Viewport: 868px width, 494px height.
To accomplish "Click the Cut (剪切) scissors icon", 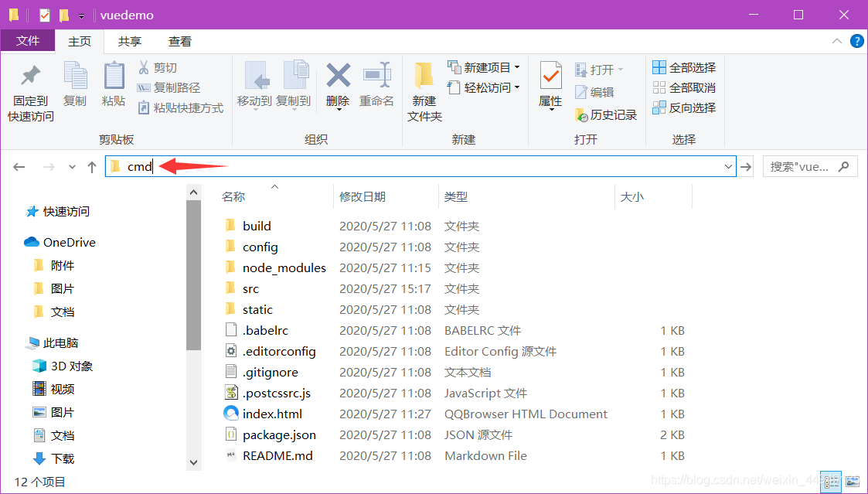I will (144, 67).
